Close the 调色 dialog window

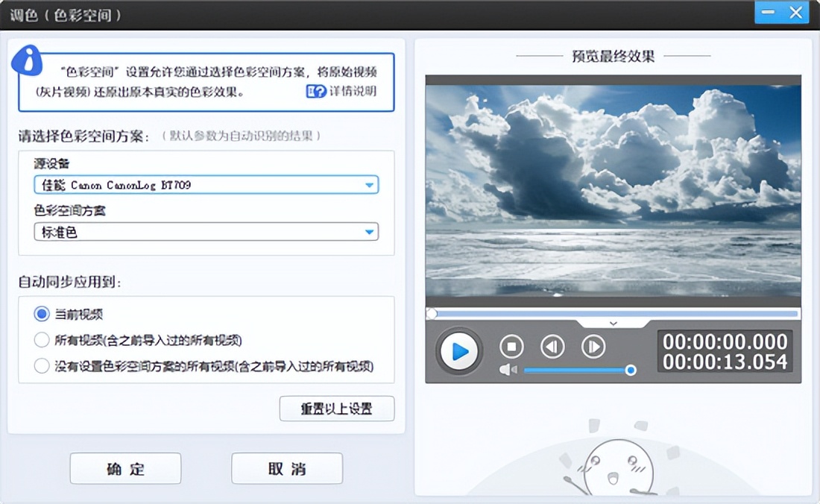click(x=796, y=12)
